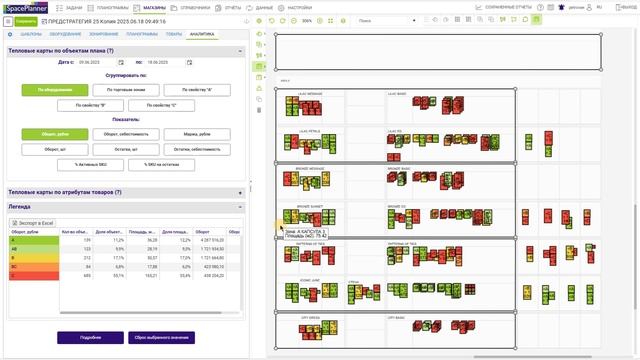Click the undo arrow in the canvas toolbar
Image resolution: width=640 pixels, height=360 pixels.
pos(271,20)
